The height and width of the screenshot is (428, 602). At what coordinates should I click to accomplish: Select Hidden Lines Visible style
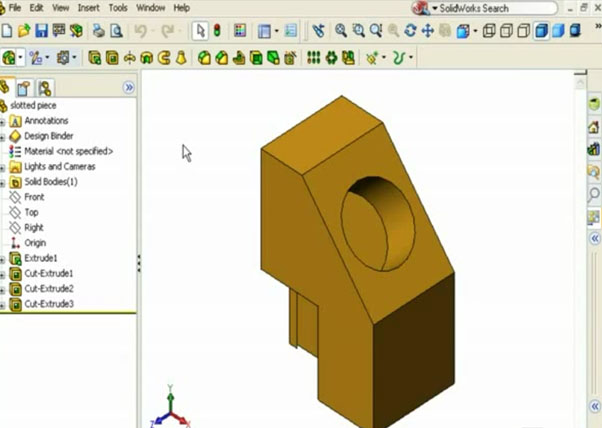click(x=506, y=31)
